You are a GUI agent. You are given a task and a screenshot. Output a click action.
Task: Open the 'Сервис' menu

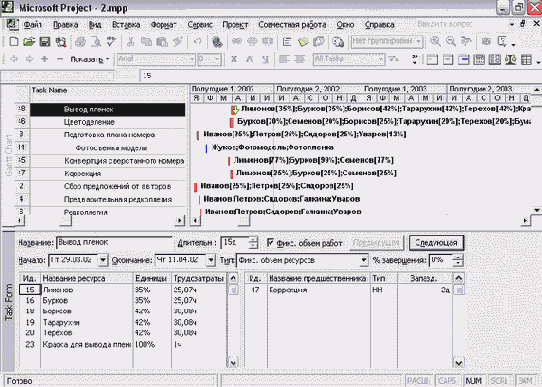coord(200,25)
